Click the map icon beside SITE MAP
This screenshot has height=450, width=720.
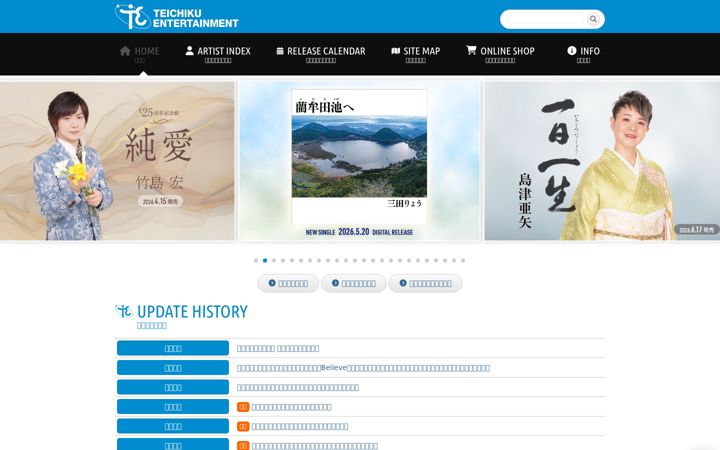[395, 51]
